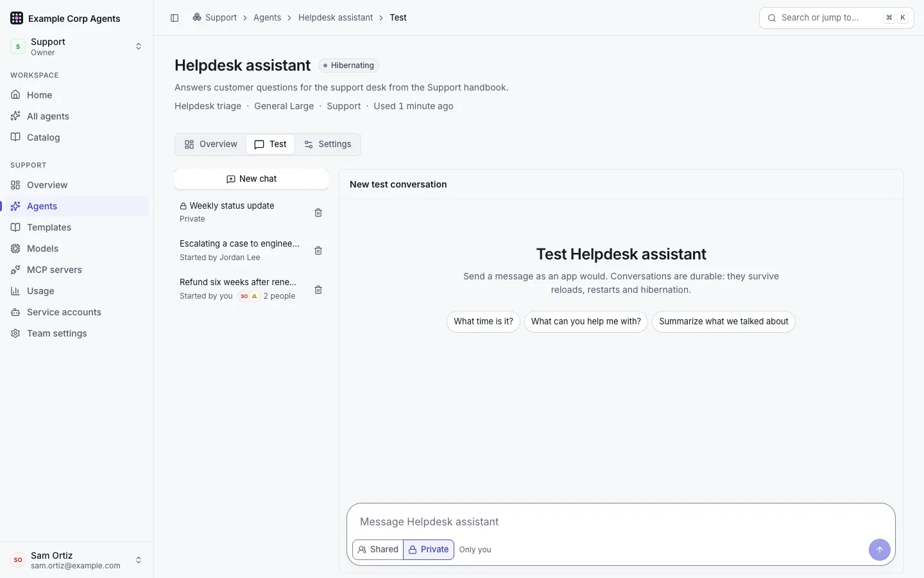This screenshot has width=924, height=578.
Task: Open the Sam Ortiz account menu
Action: click(x=77, y=560)
